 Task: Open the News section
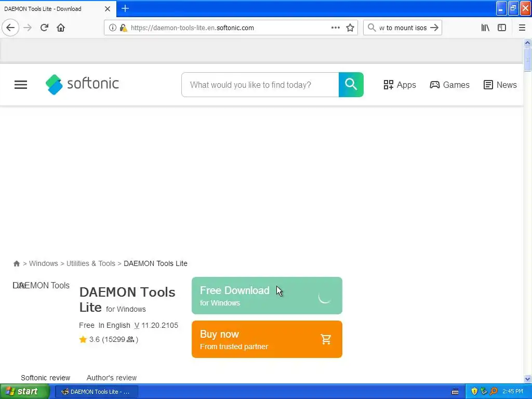click(500, 85)
